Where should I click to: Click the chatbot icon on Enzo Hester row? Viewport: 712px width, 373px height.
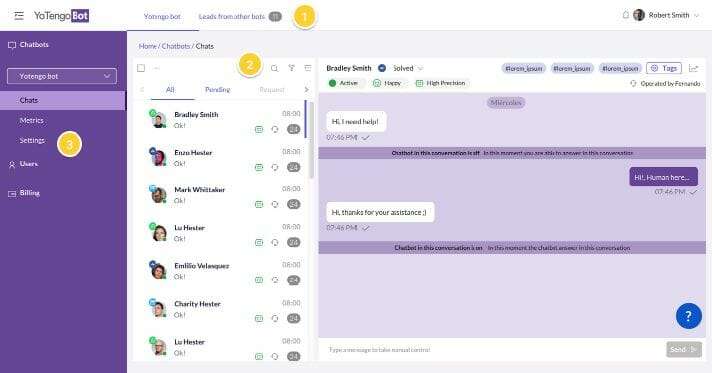[x=259, y=168]
